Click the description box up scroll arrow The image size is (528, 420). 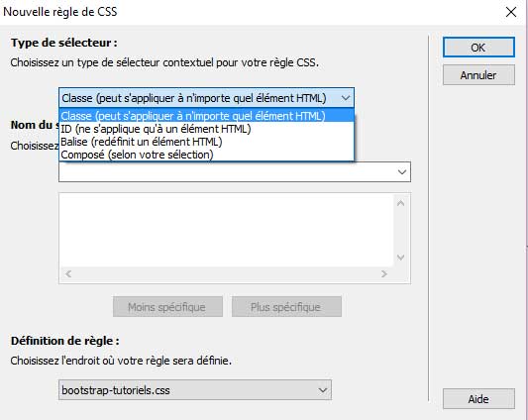pyautogui.click(x=401, y=203)
